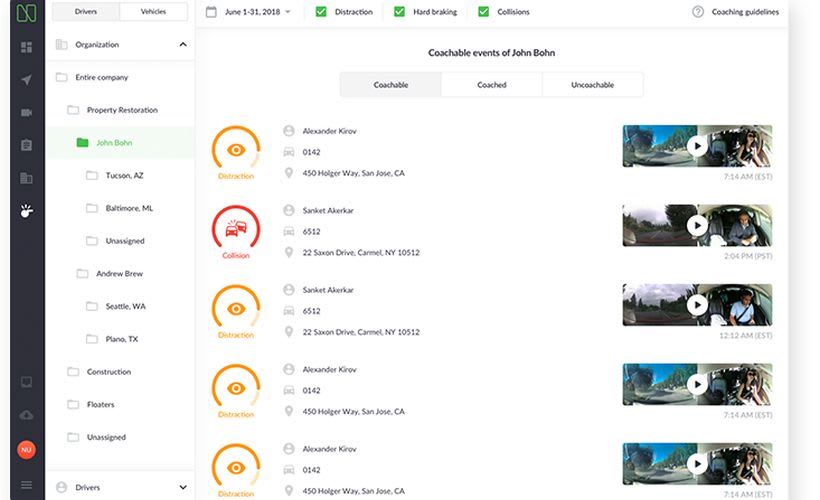The height and width of the screenshot is (500, 820).
Task: Click vehicle icon beside 6512 in Collision row
Action: pyautogui.click(x=289, y=231)
